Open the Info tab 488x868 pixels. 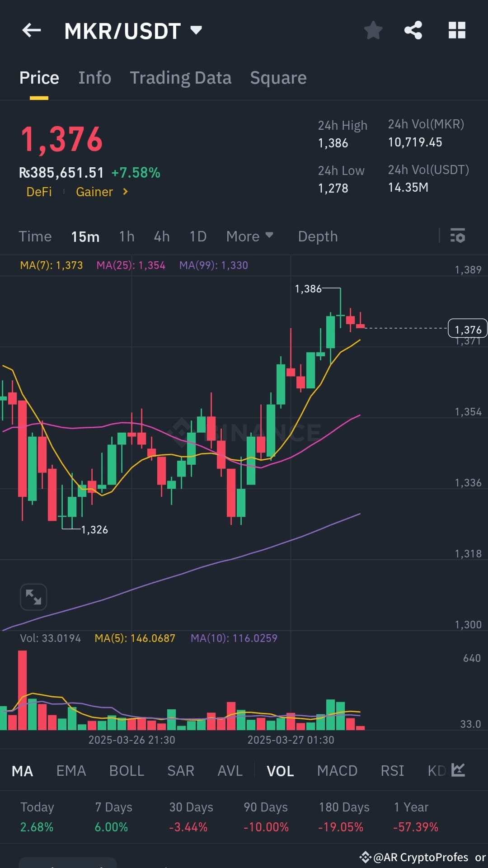pyautogui.click(x=94, y=77)
